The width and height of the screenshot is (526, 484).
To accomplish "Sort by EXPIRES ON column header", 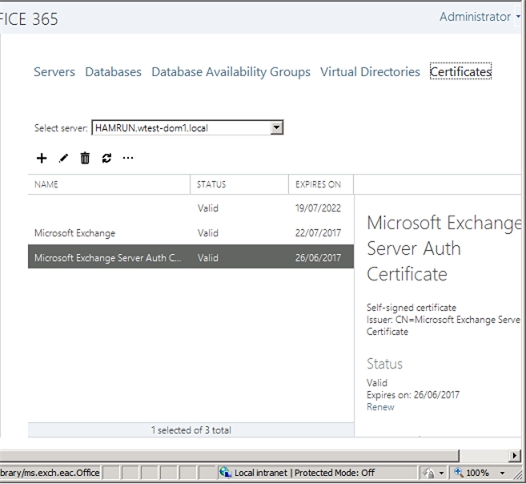I will [x=321, y=184].
